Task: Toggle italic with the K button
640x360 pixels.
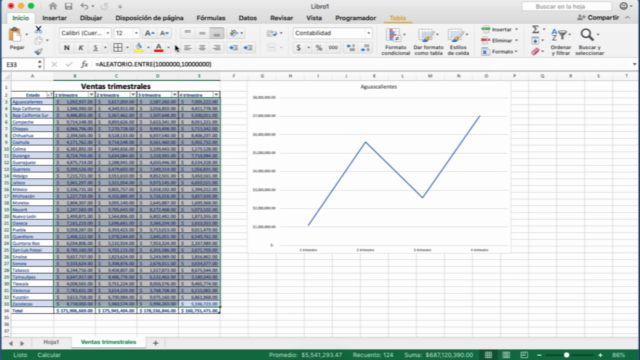Action: click(x=81, y=48)
